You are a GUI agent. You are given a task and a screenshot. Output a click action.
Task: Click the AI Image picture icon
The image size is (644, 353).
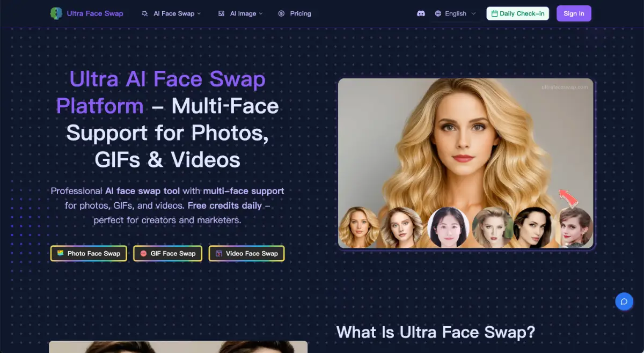tap(221, 13)
